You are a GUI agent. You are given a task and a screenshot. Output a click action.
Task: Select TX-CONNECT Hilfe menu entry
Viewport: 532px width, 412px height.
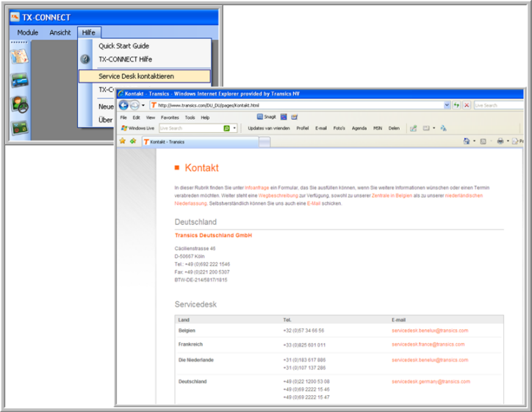point(125,59)
